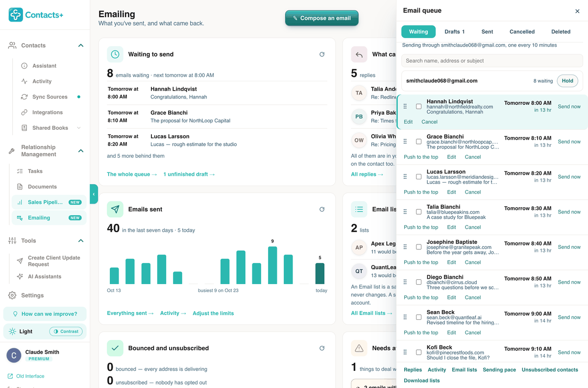588x388 pixels.
Task: Collapse the Tools section chevron
Action: point(81,241)
